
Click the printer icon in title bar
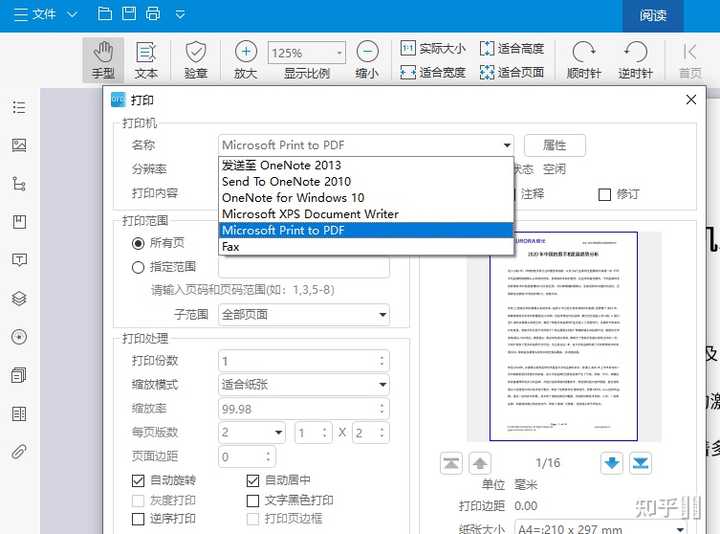153,14
